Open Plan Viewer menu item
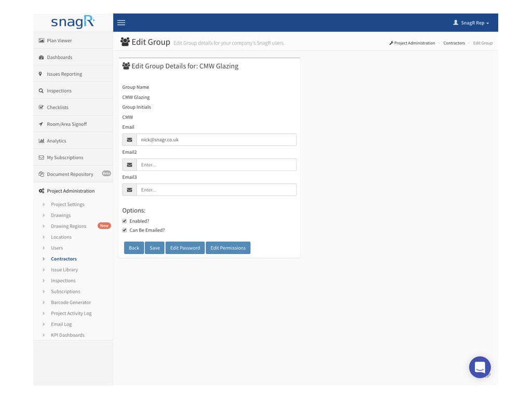Screen dimensions: 532x399 (x=73, y=41)
